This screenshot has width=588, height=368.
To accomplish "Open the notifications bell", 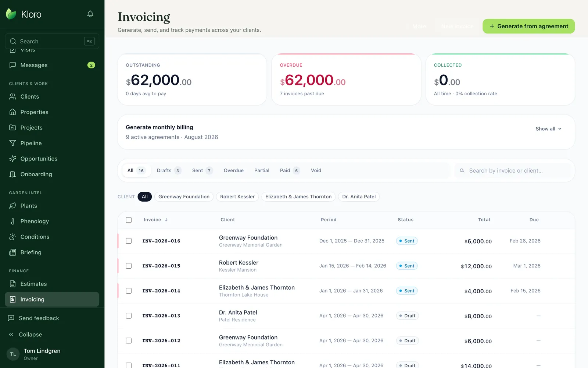I will tap(90, 14).
